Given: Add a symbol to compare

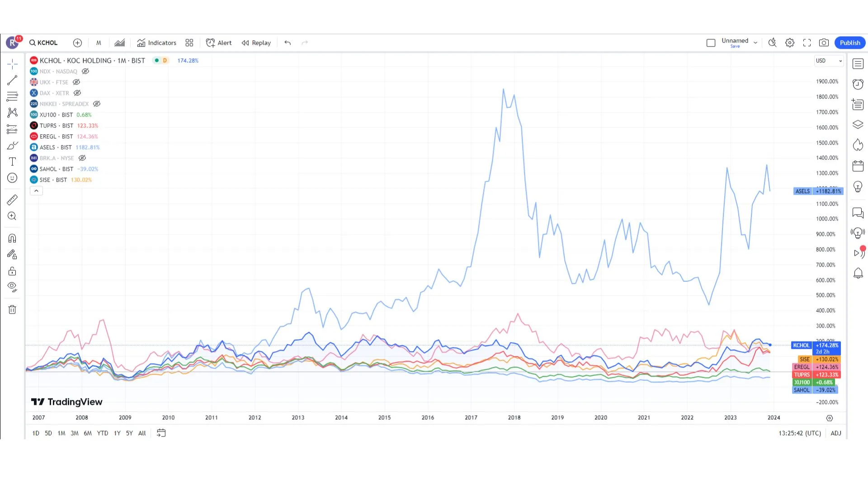Looking at the screenshot, I should pyautogui.click(x=77, y=43).
